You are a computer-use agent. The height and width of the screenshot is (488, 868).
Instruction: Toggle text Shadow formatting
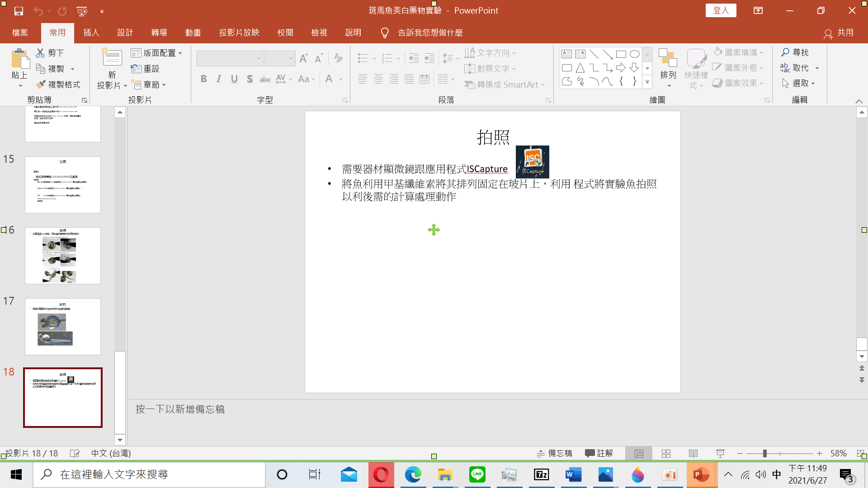(x=250, y=79)
